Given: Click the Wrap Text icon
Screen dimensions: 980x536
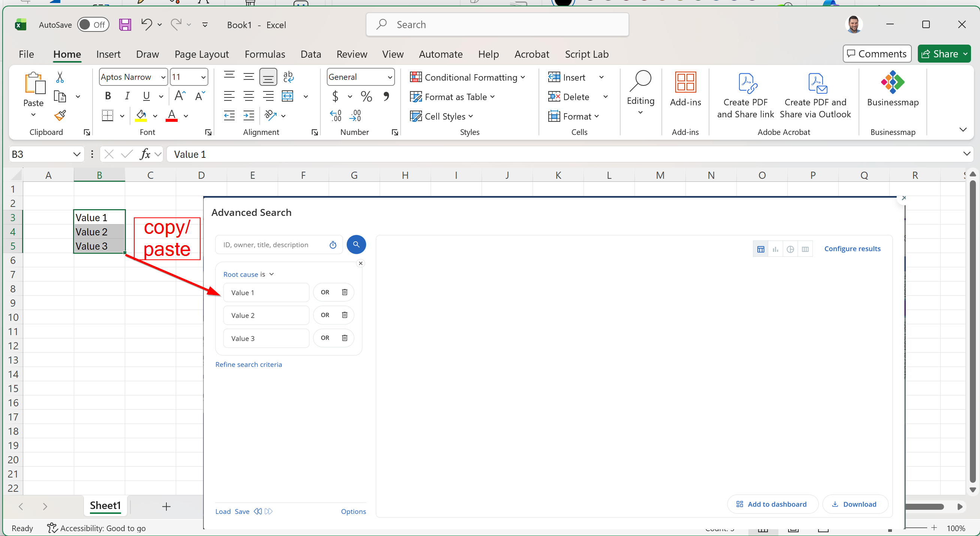Looking at the screenshot, I should point(288,77).
